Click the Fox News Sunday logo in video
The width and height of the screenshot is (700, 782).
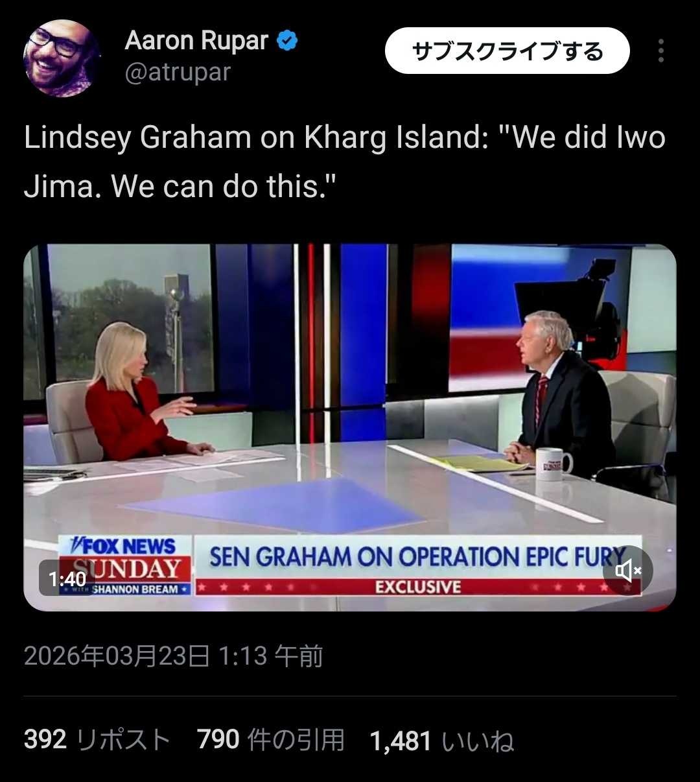click(x=126, y=565)
